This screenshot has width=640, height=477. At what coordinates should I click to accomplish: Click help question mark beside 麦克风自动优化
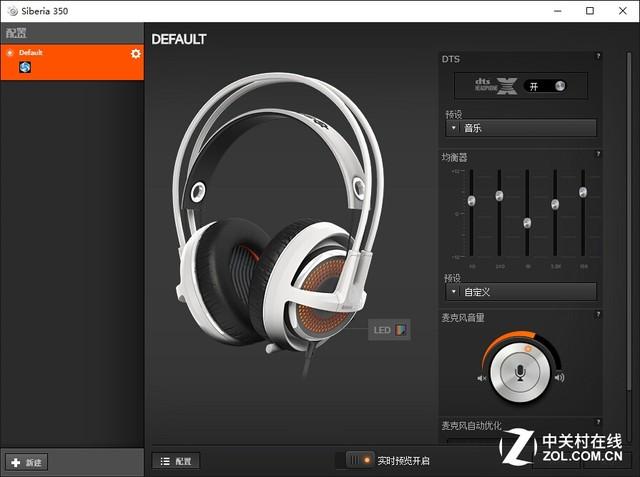point(598,422)
